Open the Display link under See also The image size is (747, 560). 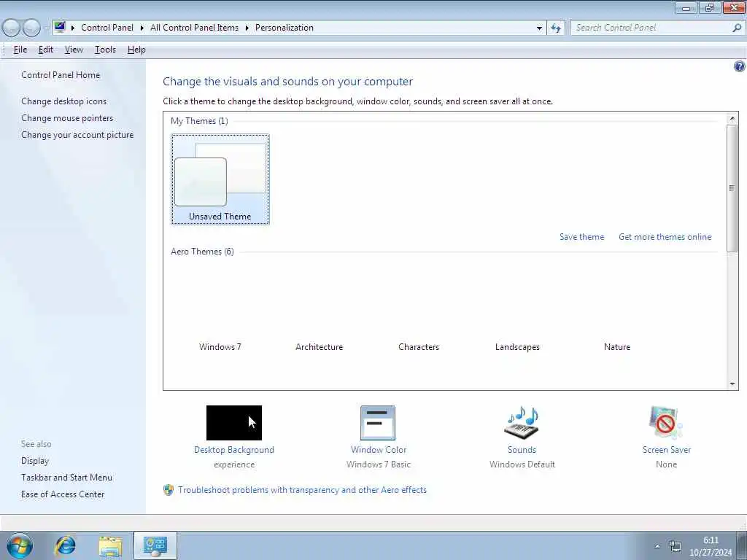click(x=35, y=461)
